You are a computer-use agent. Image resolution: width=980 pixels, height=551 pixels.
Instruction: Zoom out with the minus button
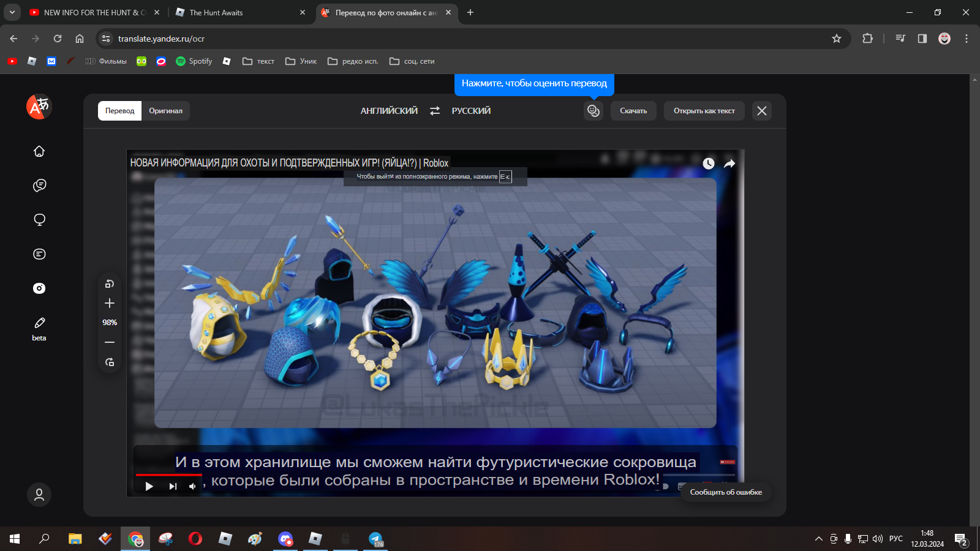click(110, 342)
